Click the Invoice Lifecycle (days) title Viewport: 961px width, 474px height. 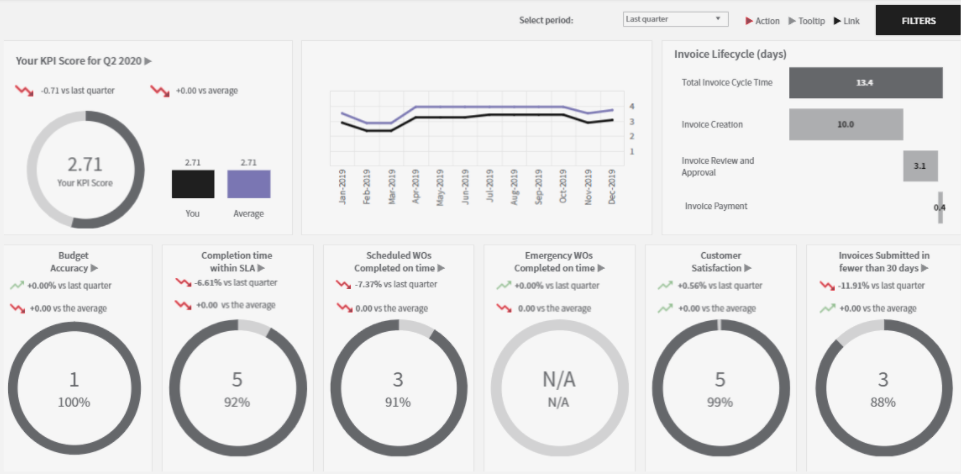pos(731,54)
